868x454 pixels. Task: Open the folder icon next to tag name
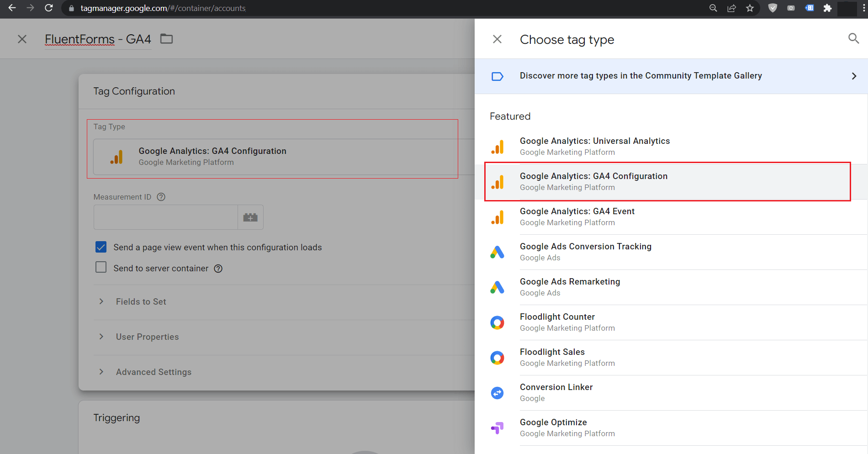point(167,39)
